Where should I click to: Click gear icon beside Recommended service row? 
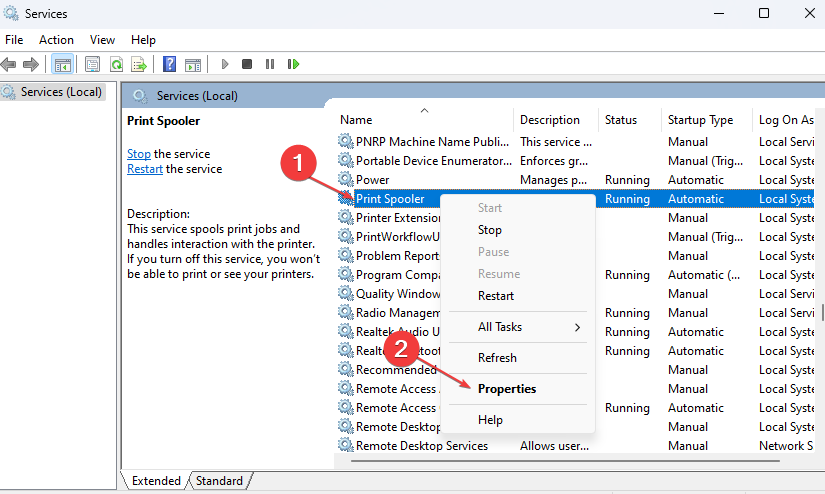(345, 369)
